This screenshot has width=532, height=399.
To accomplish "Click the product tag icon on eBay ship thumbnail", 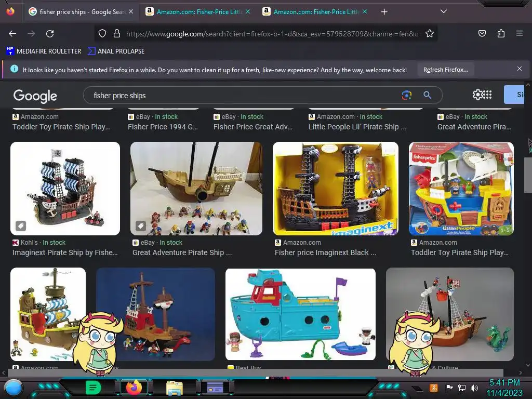I will click(141, 225).
